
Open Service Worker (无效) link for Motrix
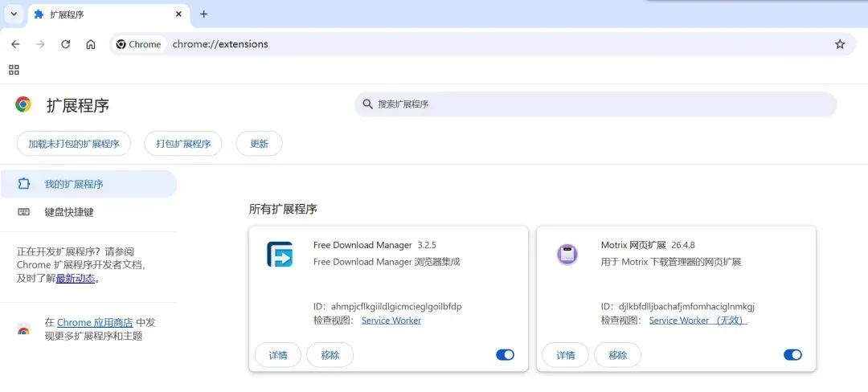point(698,321)
